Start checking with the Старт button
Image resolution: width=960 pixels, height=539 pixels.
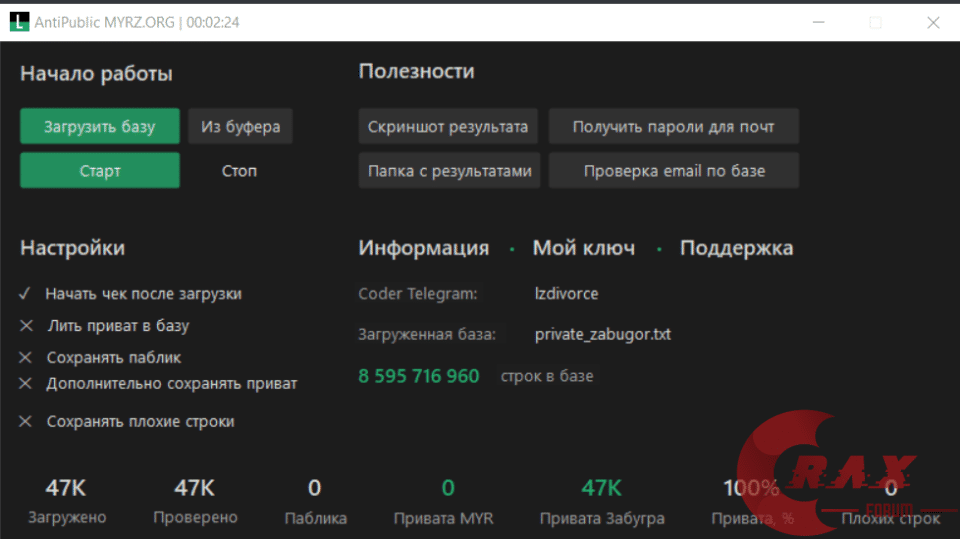pyautogui.click(x=100, y=170)
